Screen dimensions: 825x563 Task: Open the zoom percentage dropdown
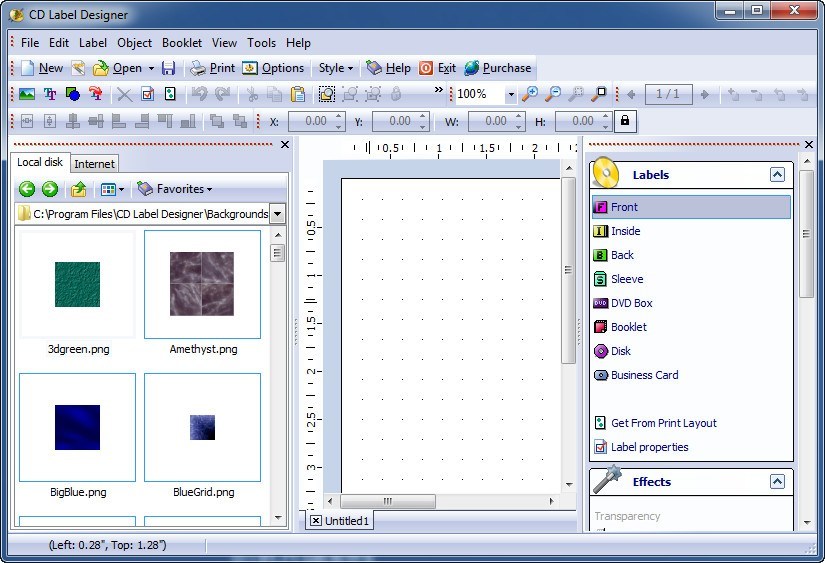click(x=511, y=95)
